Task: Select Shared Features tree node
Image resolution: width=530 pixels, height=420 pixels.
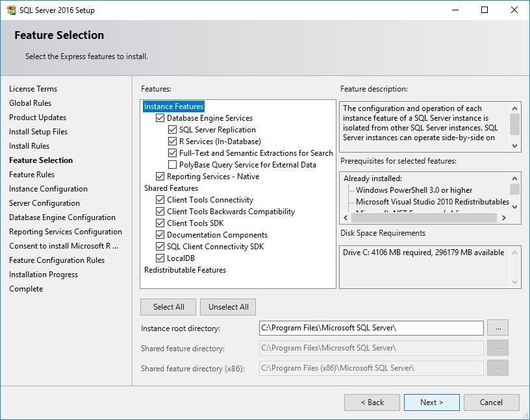Action: (x=171, y=188)
